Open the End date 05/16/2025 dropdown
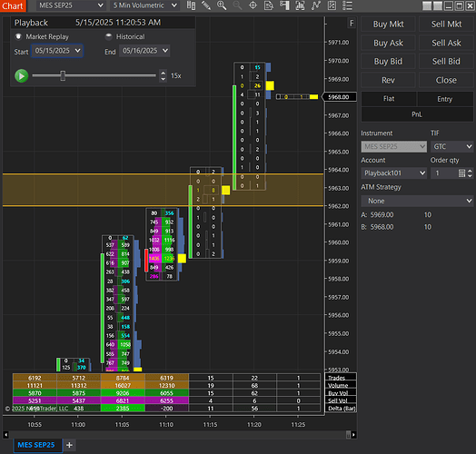 coord(144,51)
